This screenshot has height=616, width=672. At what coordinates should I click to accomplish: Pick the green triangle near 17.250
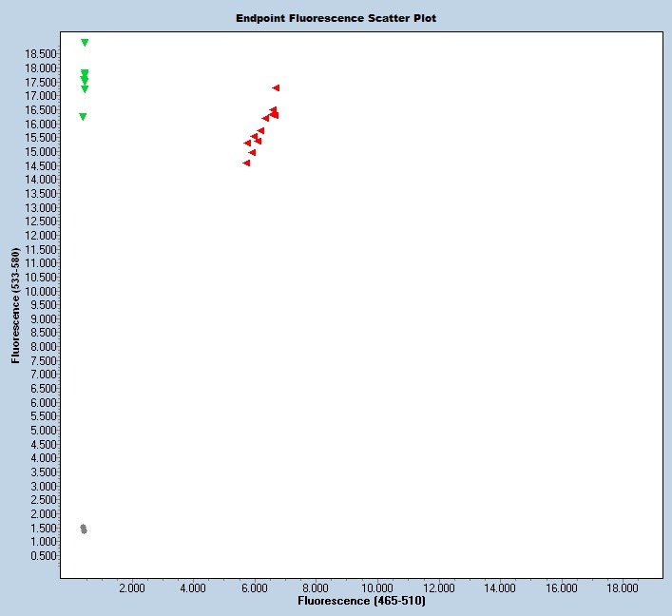point(85,89)
